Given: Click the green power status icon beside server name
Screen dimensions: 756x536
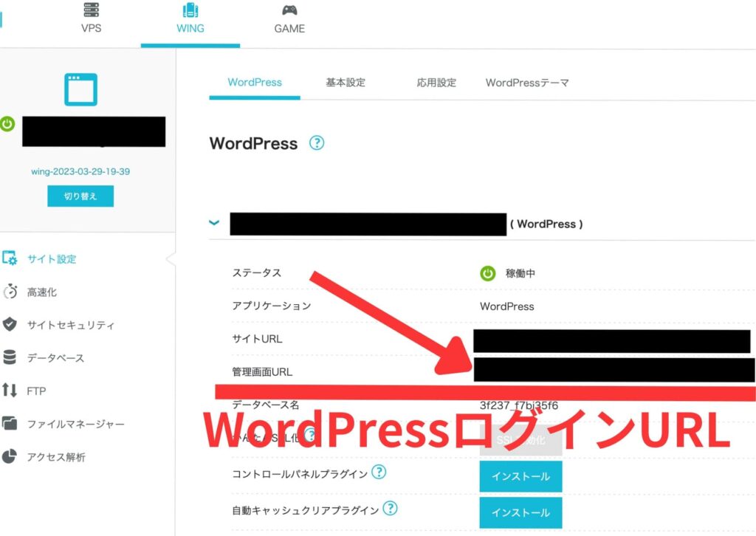Looking at the screenshot, I should tap(7, 124).
